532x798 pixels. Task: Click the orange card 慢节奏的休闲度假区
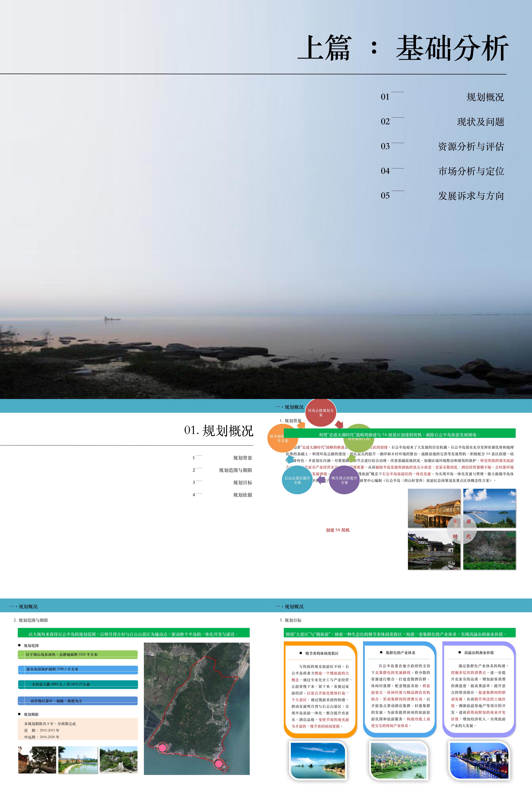pos(320,689)
